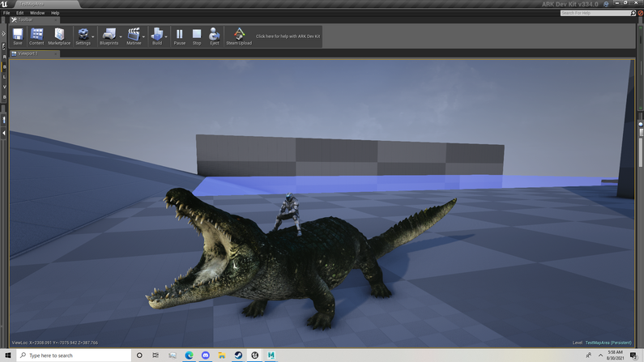
Task: Expand the Blueprints dropdown arrow
Action: coord(121,37)
